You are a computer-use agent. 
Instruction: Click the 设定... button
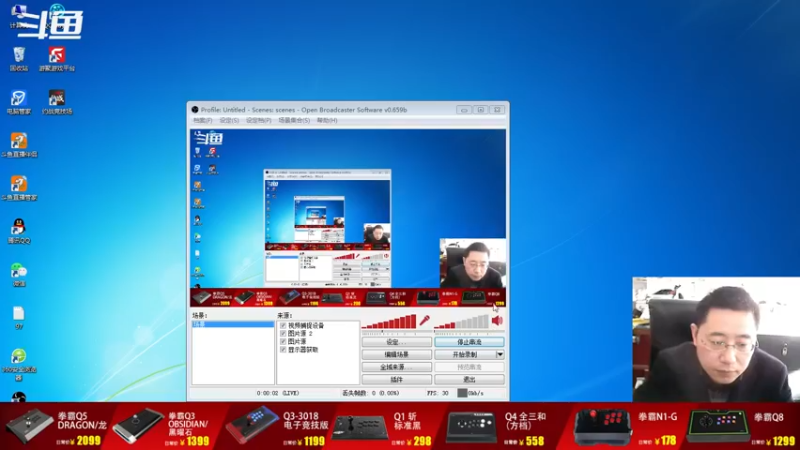click(396, 342)
